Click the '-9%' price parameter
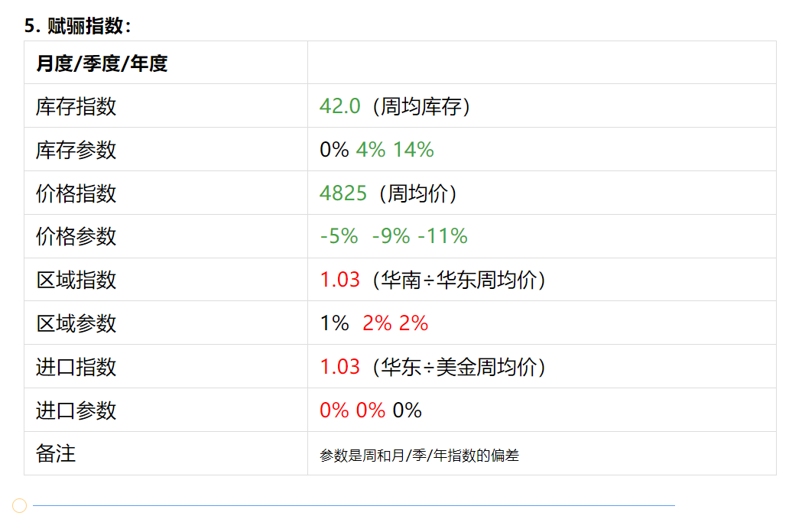The height and width of the screenshot is (532, 802). coord(391,236)
